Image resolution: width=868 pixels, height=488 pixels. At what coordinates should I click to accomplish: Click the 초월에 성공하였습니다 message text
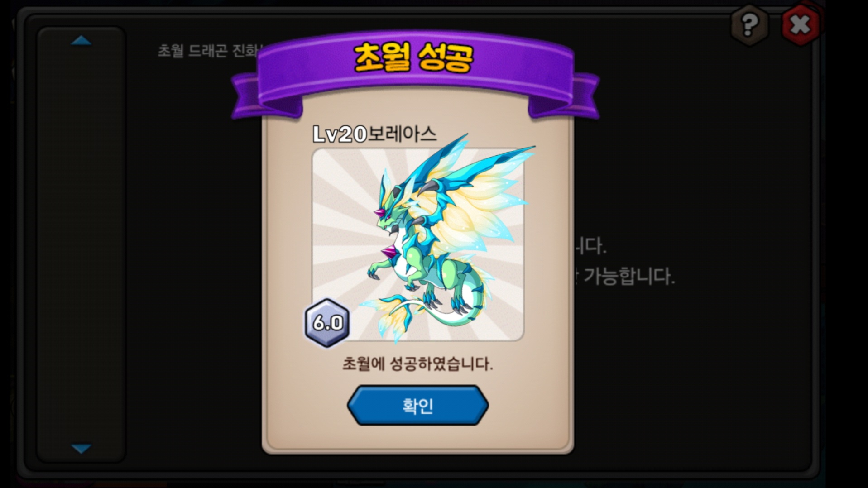pyautogui.click(x=417, y=364)
